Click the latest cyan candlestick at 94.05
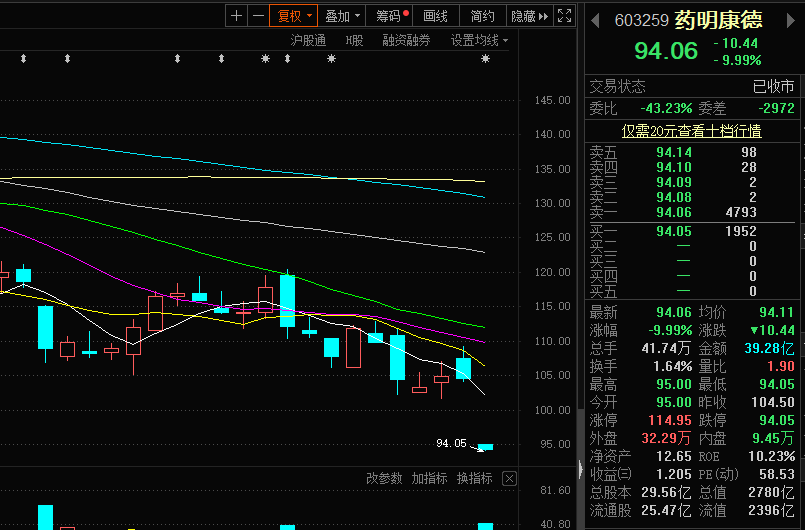Screen dimensions: 805x530 pyautogui.click(x=485, y=447)
